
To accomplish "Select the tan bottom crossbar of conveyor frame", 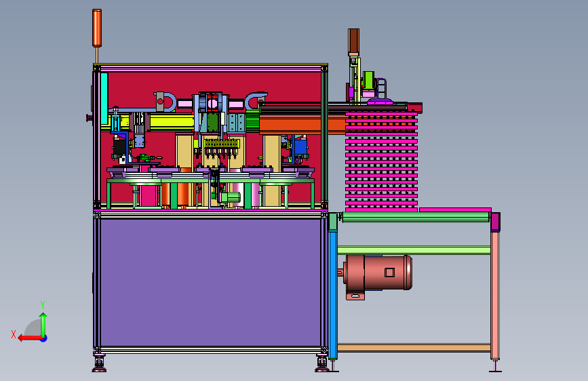I will pyautogui.click(x=414, y=348).
